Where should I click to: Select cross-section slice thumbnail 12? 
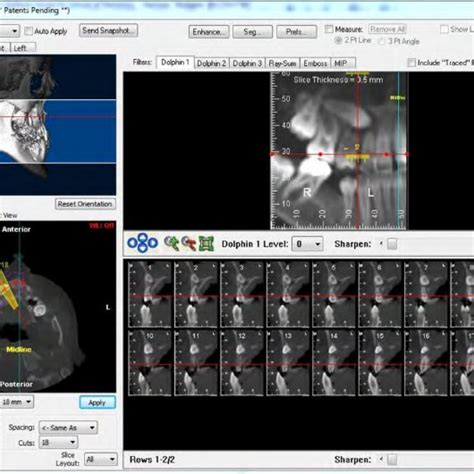(242, 363)
